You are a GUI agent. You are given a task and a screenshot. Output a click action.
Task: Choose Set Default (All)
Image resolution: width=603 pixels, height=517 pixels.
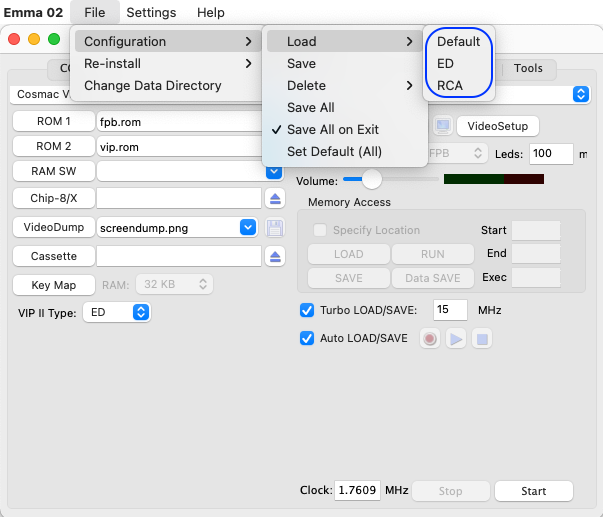(345, 152)
